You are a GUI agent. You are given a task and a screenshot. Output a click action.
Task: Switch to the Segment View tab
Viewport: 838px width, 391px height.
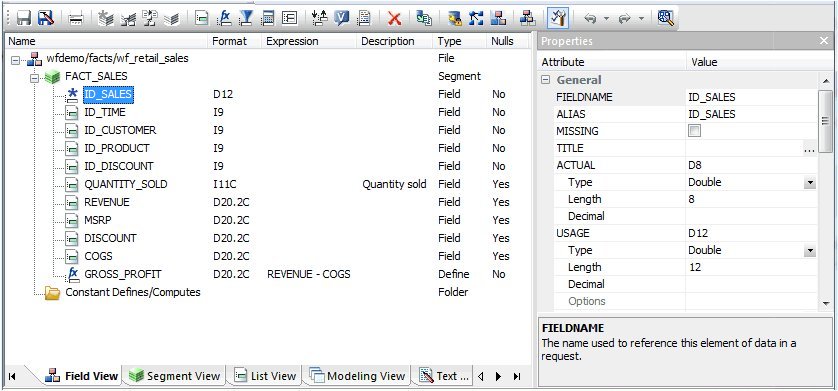(x=175, y=376)
